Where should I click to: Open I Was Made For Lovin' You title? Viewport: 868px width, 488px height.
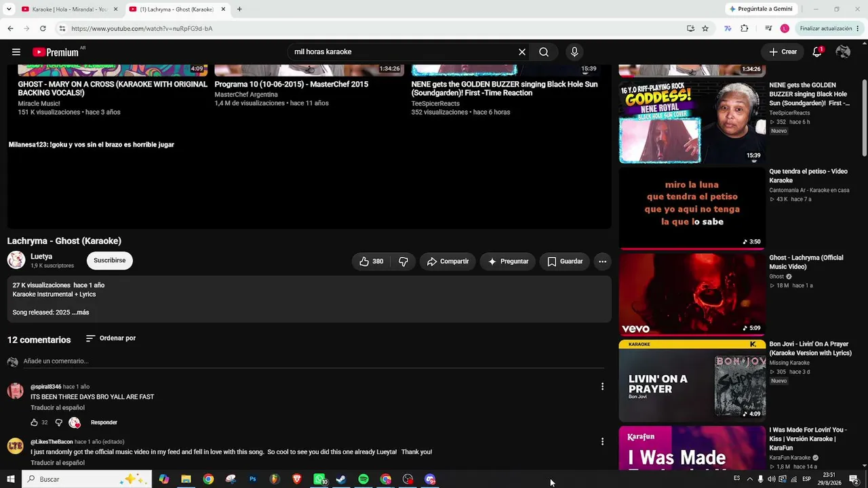808,439
